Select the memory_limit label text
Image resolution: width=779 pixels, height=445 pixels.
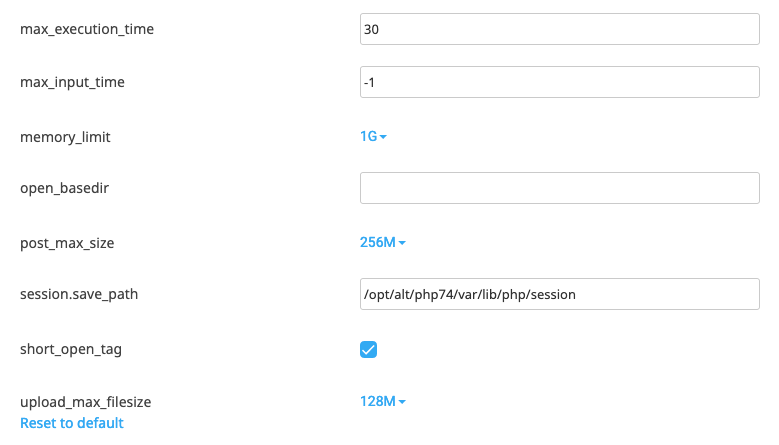click(65, 136)
